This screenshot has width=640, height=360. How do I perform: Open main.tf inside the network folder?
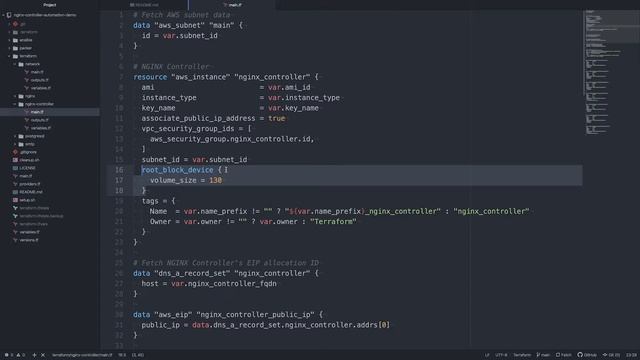(x=37, y=72)
